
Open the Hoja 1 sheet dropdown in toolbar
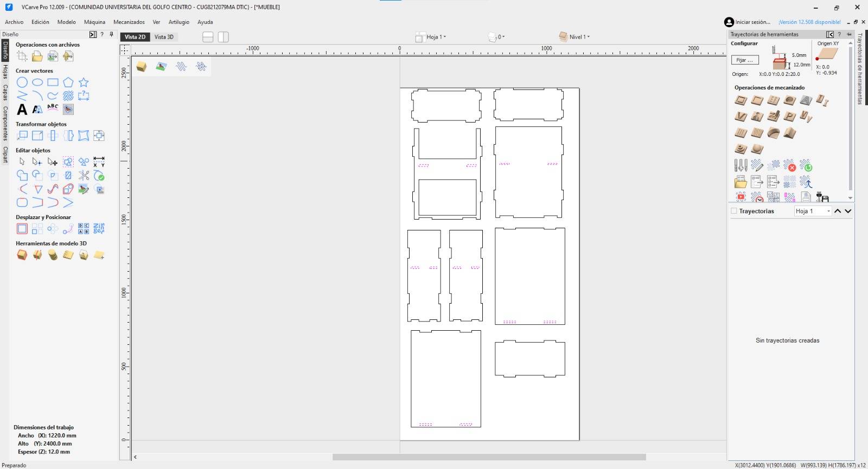431,37
